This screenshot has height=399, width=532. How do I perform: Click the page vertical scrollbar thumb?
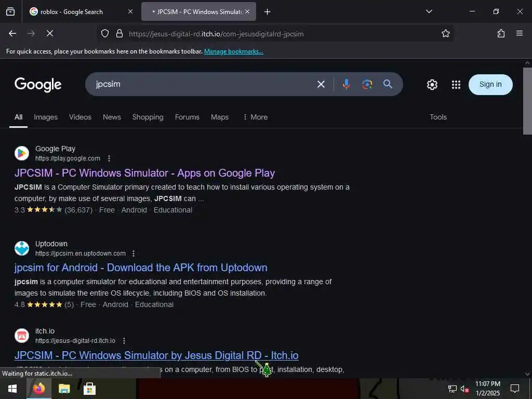pos(527,101)
